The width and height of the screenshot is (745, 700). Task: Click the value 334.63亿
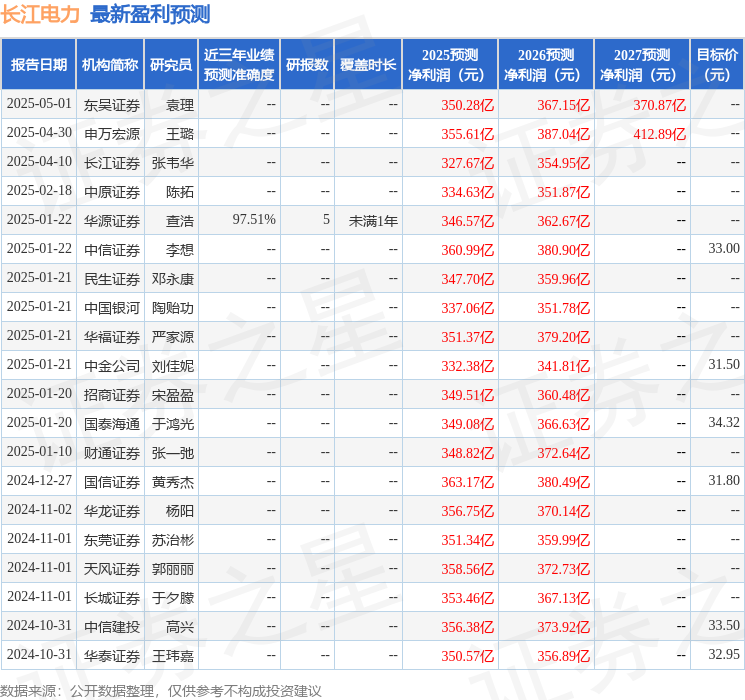tap(468, 192)
